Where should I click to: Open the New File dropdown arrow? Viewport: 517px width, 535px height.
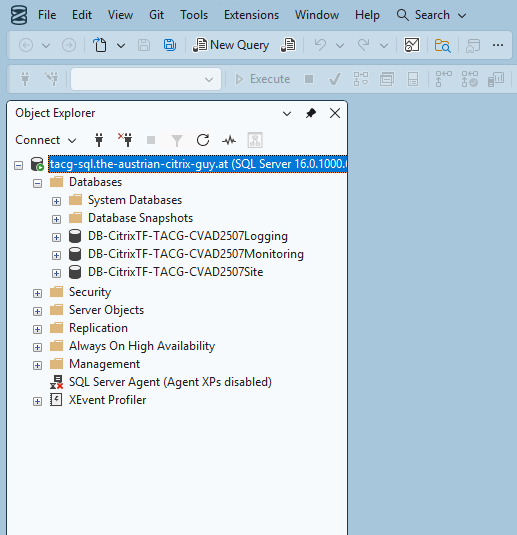pos(121,45)
